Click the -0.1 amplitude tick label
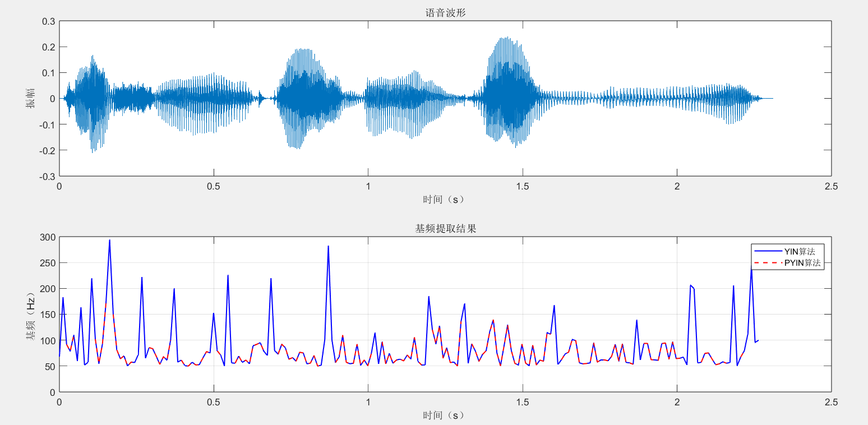This screenshot has width=868, height=425. coord(48,124)
